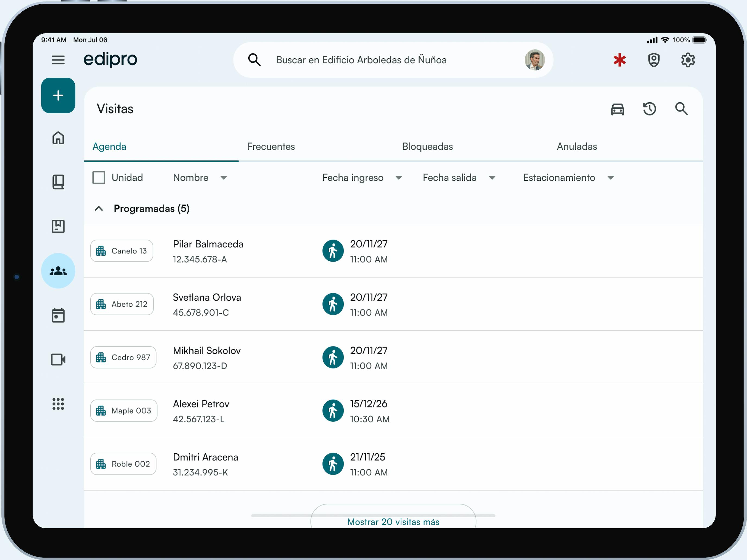
Task: Focus the Buscar en Edificio search field
Action: 393,60
